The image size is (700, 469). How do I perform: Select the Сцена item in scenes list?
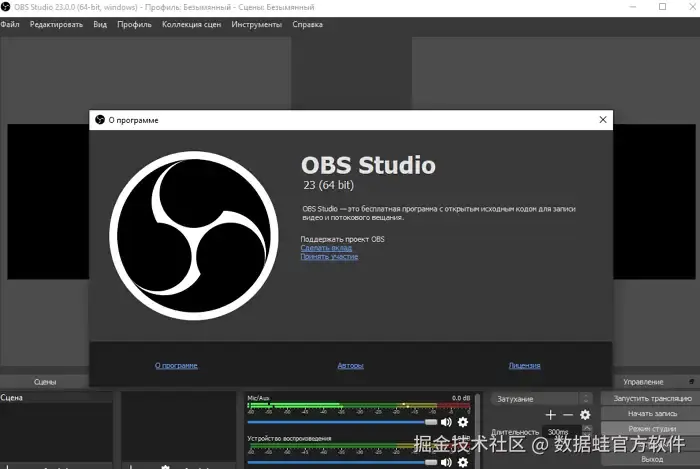click(56, 398)
